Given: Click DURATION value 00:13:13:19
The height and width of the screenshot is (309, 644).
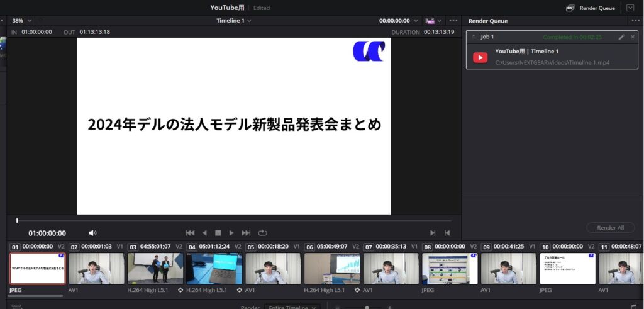Looking at the screenshot, I should (439, 32).
